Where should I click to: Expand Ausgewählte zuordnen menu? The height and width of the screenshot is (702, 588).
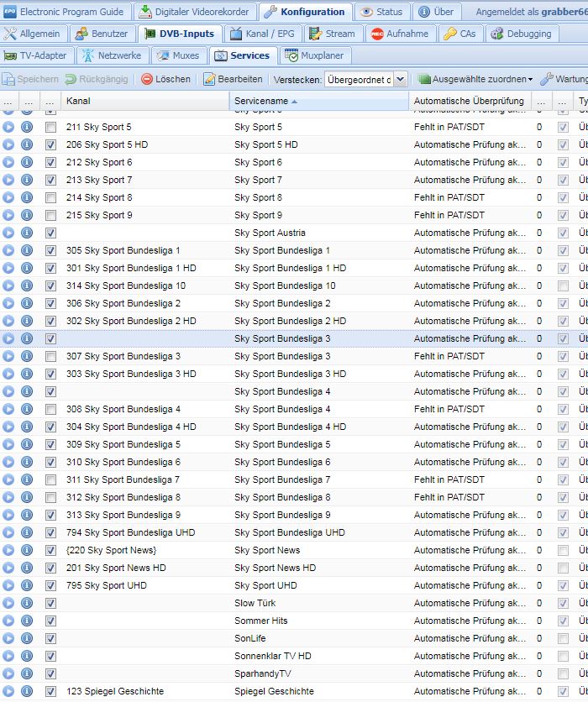click(x=475, y=79)
